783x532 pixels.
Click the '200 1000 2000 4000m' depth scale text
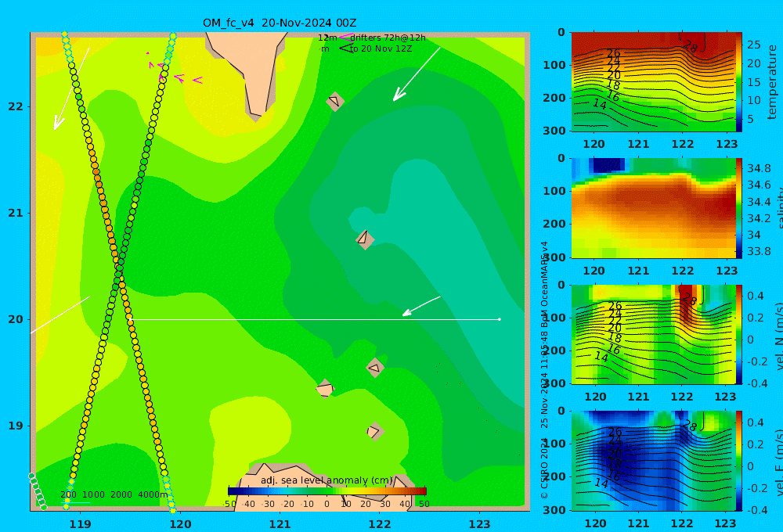(x=114, y=494)
